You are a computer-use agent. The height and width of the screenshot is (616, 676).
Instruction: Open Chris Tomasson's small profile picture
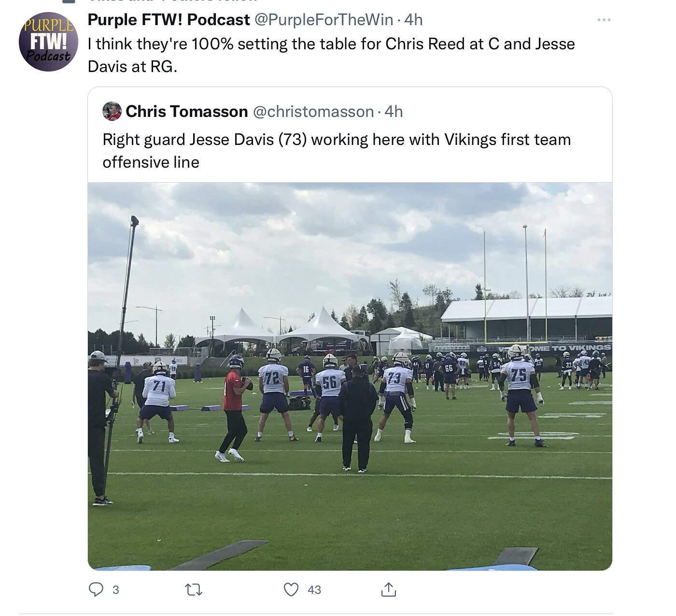112,111
